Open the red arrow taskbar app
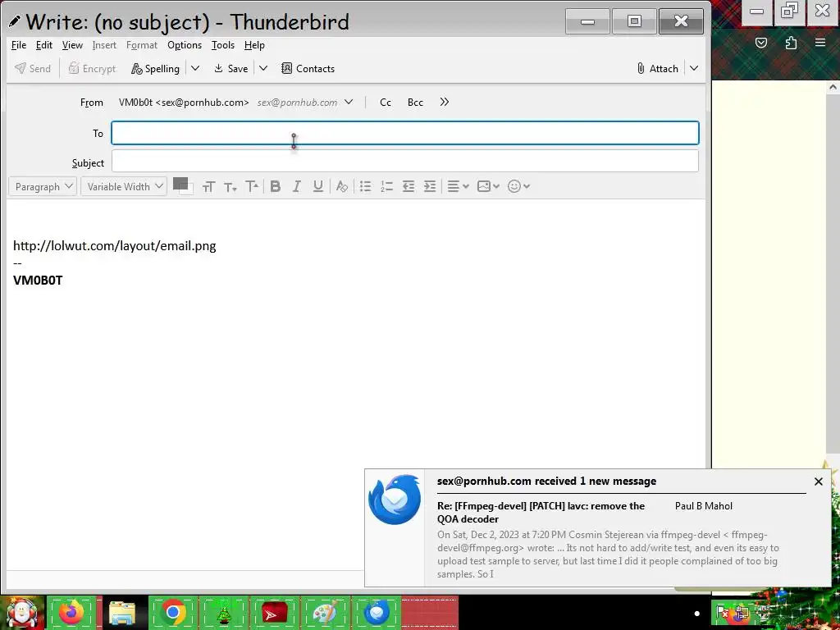The width and height of the screenshot is (840, 630). pyautogui.click(x=274, y=613)
